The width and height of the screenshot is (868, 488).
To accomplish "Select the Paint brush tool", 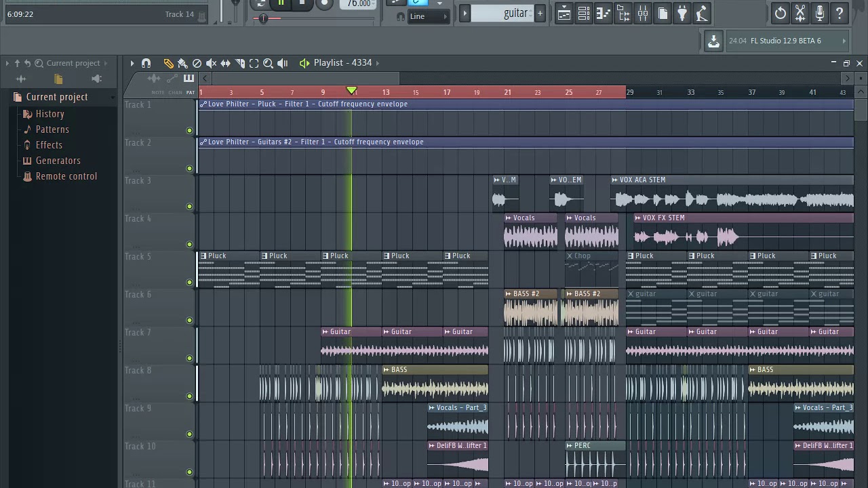I will (182, 63).
